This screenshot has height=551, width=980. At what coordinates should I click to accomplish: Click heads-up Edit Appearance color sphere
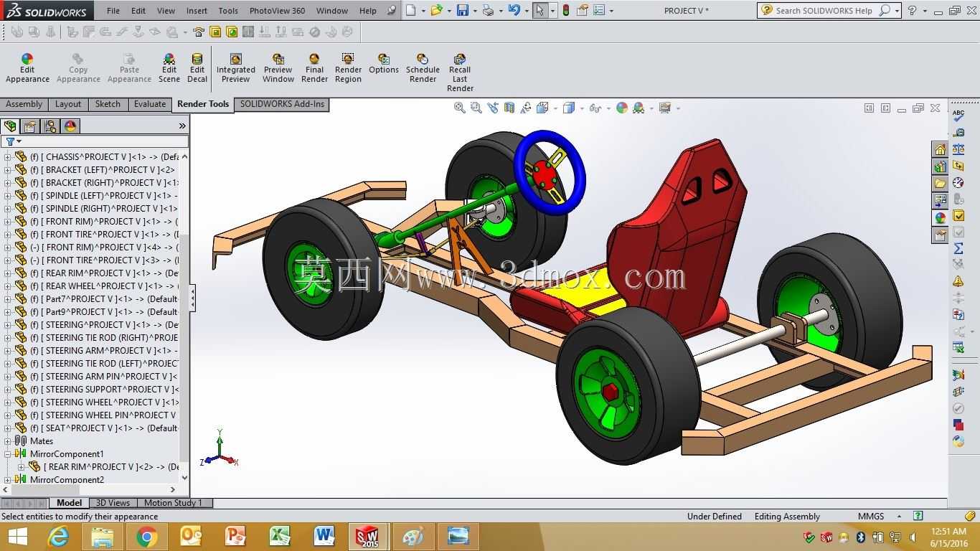tap(622, 108)
